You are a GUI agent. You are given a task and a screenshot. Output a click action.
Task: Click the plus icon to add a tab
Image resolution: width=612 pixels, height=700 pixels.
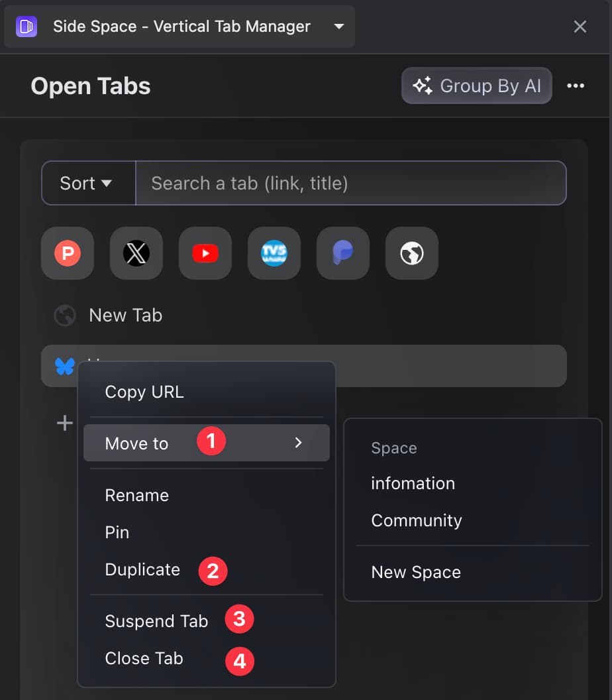point(64,422)
